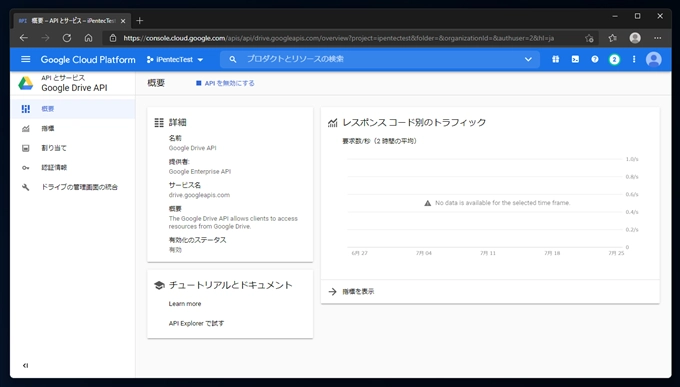Image resolution: width=680 pixels, height=387 pixels.
Task: Click the browser address bar URL
Action: 338,38
